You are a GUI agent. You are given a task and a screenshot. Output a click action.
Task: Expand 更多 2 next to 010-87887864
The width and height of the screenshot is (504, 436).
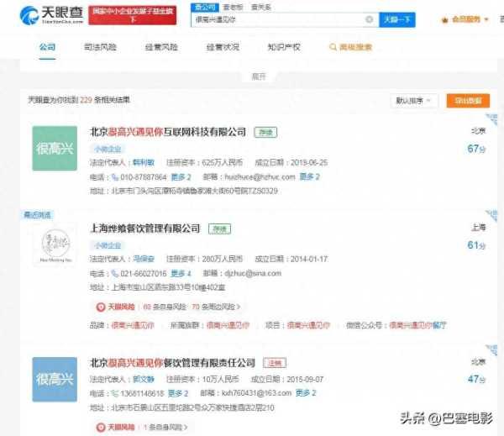coord(181,177)
